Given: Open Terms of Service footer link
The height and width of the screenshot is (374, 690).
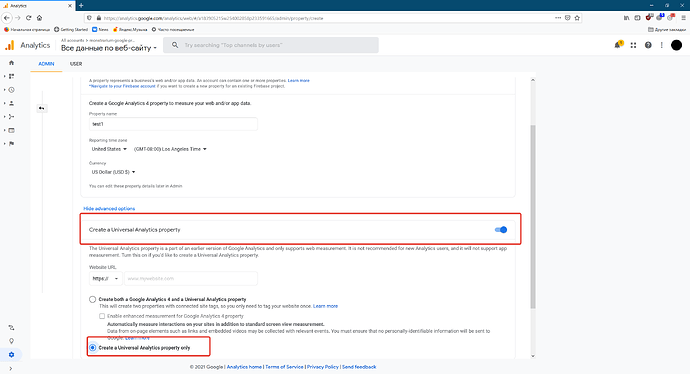Looking at the screenshot, I should (284, 367).
